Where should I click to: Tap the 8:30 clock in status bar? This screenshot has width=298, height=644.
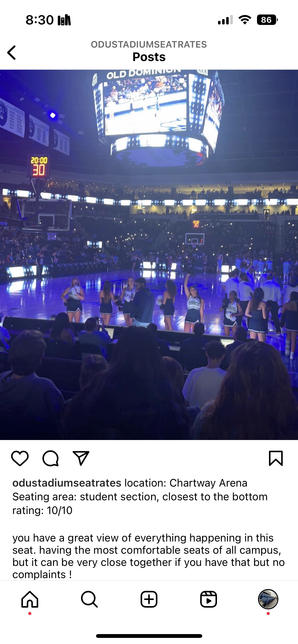click(40, 20)
